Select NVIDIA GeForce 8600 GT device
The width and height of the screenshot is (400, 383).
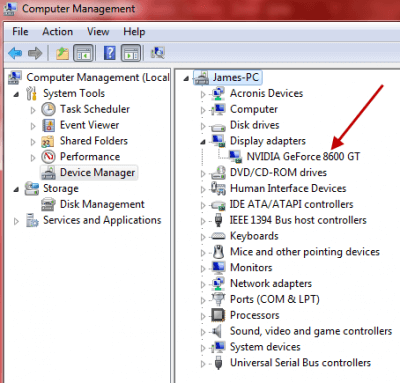[303, 156]
